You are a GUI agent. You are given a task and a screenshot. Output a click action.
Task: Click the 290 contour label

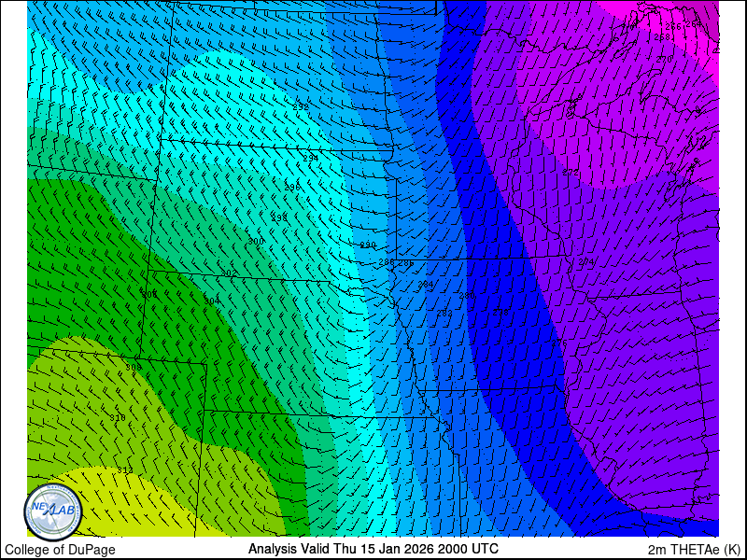[368, 245]
